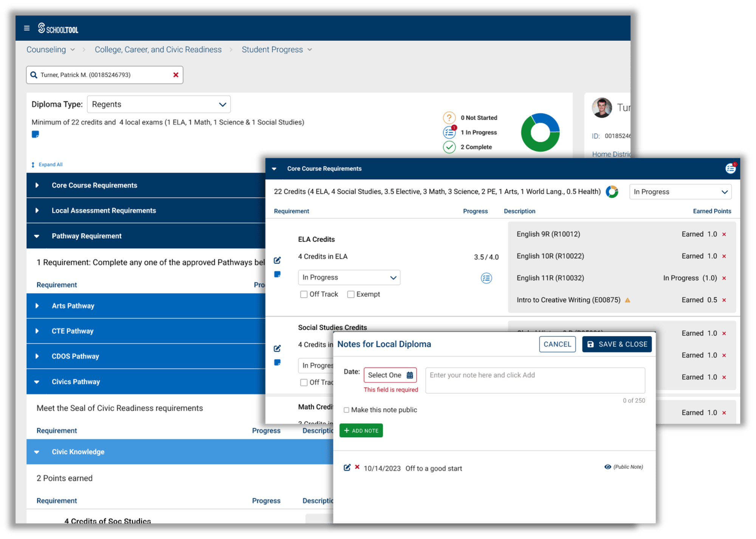
Task: Open the calendar date picker icon
Action: point(410,375)
